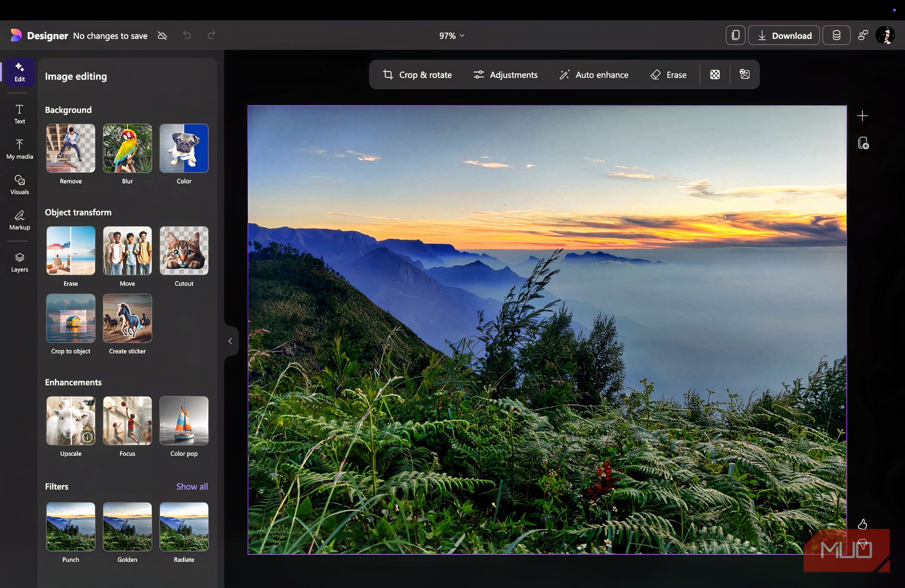
Task: Open the Adjustments tool
Action: 505,75
